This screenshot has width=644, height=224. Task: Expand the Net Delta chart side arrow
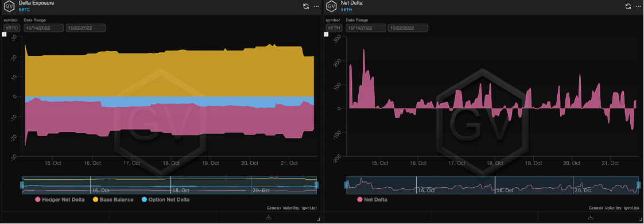pos(327,34)
